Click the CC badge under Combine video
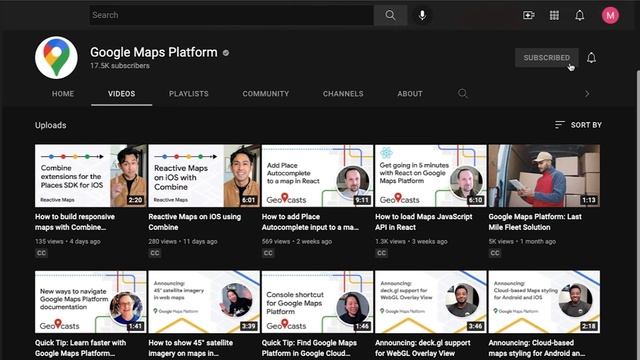 click(41, 253)
